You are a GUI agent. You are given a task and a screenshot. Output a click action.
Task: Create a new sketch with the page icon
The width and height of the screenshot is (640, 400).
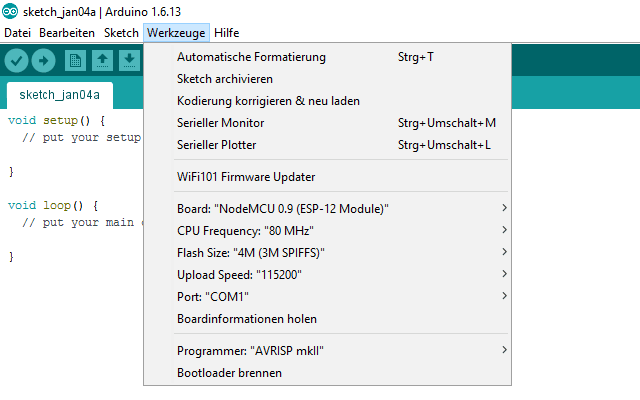(x=76, y=61)
